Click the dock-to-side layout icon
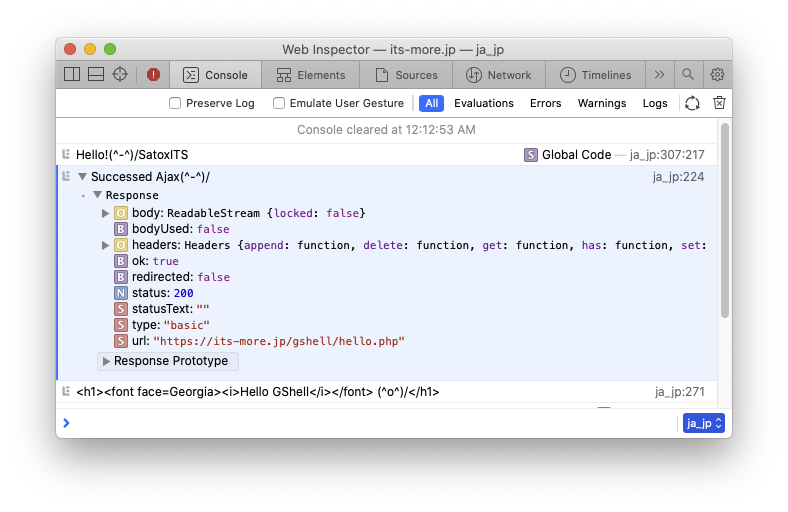The image size is (788, 512). pyautogui.click(x=72, y=74)
